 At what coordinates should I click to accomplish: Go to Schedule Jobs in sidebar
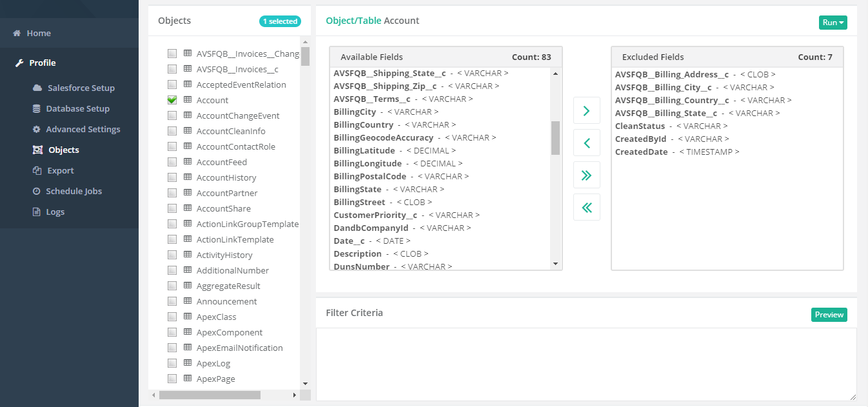(x=74, y=192)
